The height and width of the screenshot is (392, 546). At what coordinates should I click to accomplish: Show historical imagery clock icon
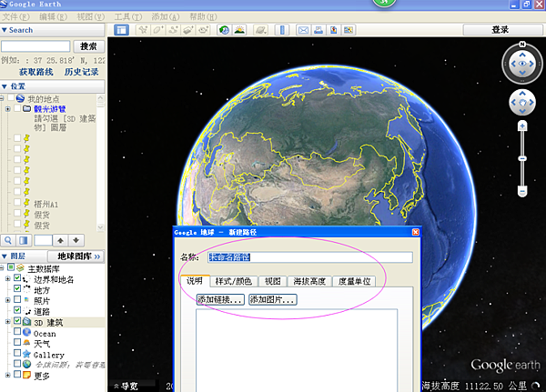pos(224,30)
